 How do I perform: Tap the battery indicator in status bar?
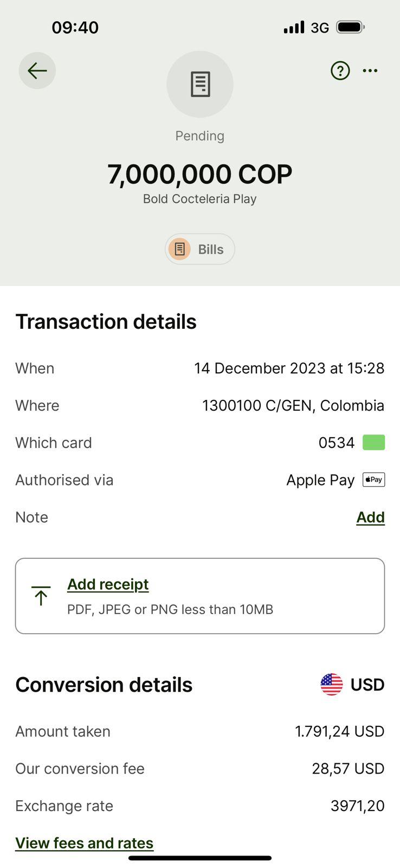pyautogui.click(x=350, y=27)
